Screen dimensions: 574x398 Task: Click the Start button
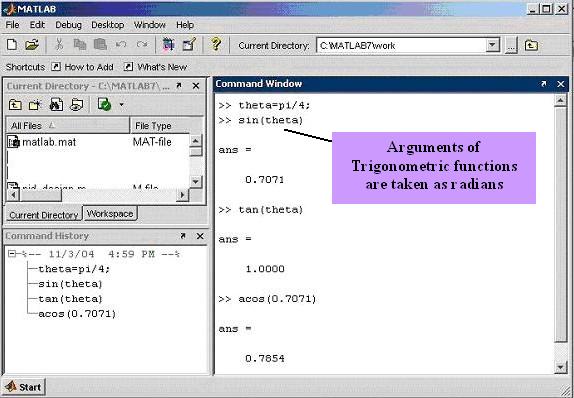[23, 387]
